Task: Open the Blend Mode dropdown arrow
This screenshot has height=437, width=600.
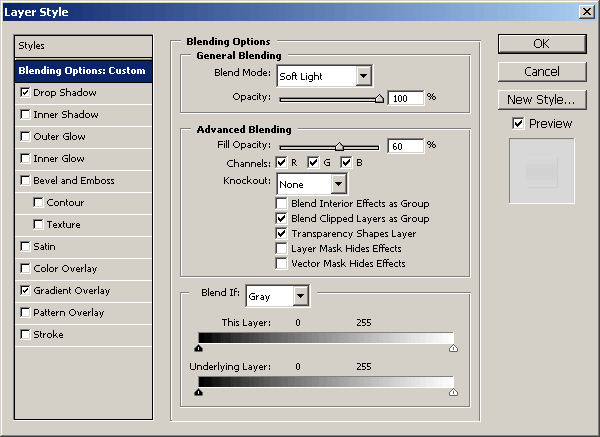Action: click(x=364, y=76)
